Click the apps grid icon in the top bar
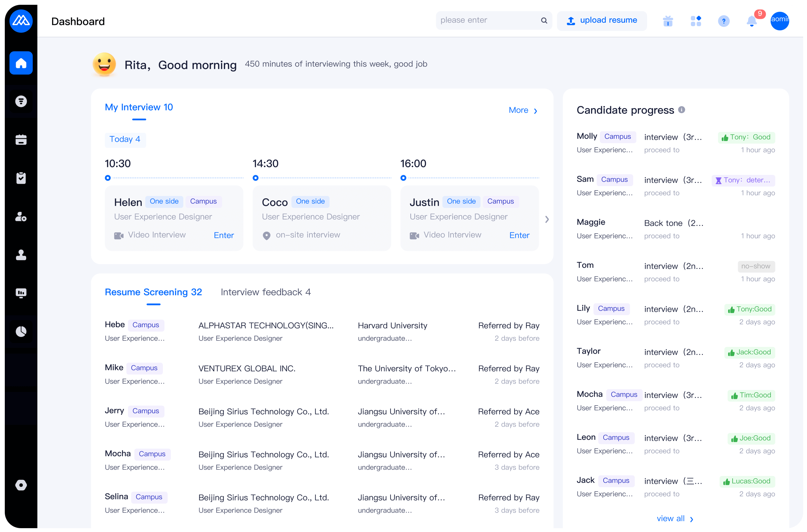 tap(696, 21)
